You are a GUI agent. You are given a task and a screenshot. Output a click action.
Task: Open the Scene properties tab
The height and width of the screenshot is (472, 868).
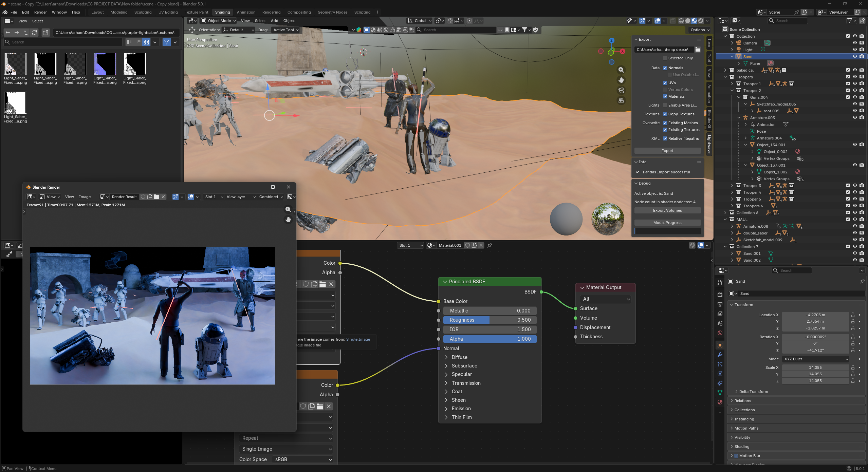720,323
